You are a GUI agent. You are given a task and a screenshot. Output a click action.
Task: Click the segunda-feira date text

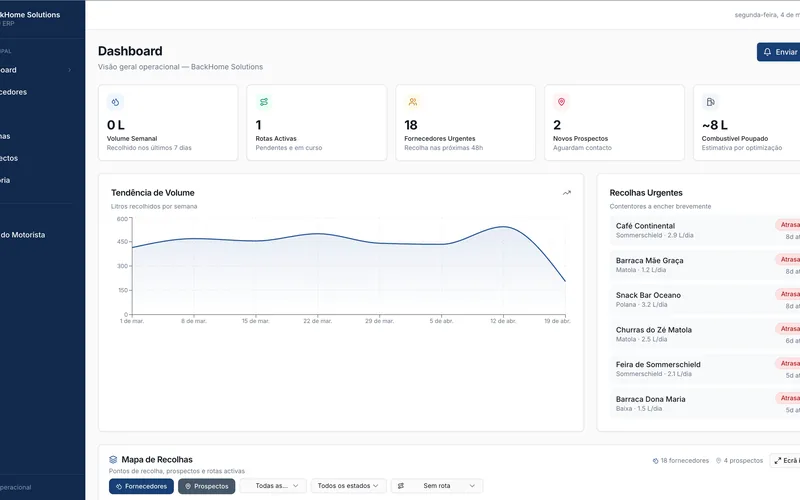(767, 15)
